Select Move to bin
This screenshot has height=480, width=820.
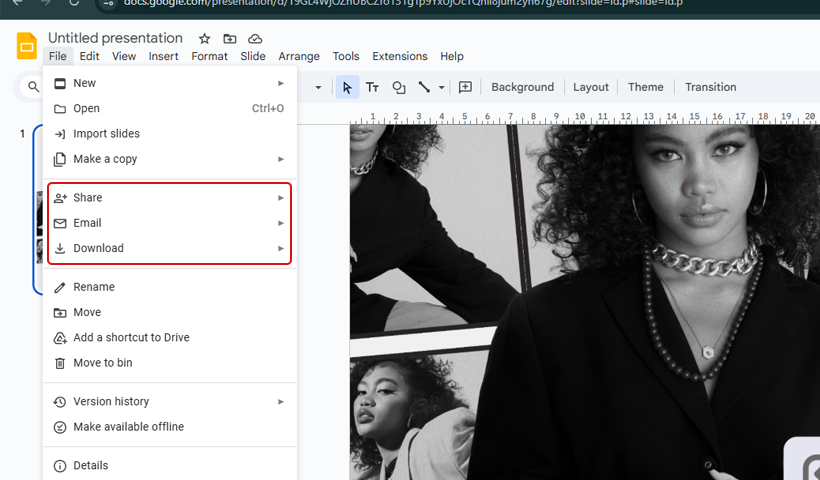tap(102, 363)
